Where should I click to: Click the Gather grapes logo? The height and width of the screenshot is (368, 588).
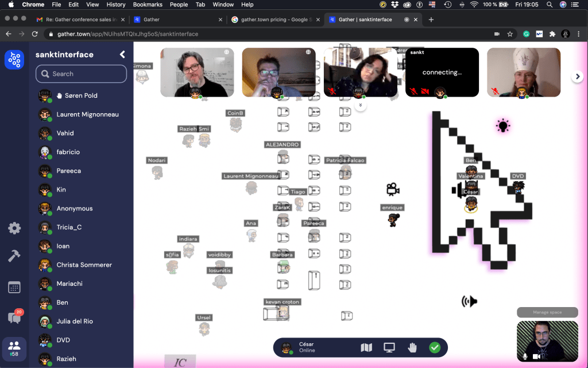pyautogui.click(x=14, y=59)
